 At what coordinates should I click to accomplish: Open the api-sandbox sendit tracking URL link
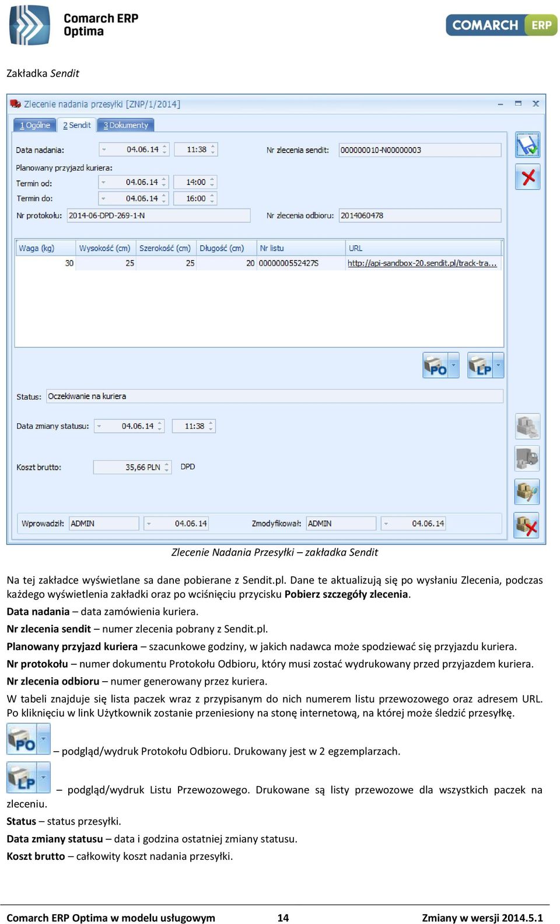[x=422, y=263]
